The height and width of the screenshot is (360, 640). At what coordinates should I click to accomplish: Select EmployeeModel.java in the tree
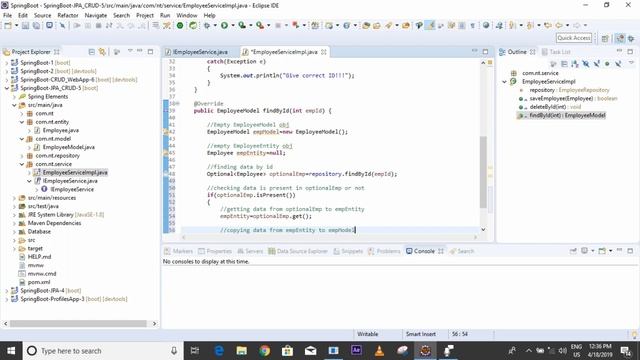68,147
